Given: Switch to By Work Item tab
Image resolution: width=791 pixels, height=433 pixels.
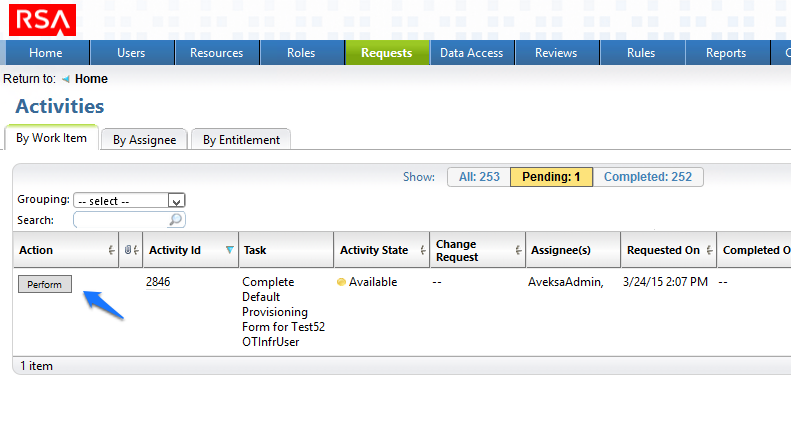Looking at the screenshot, I should click(x=51, y=138).
